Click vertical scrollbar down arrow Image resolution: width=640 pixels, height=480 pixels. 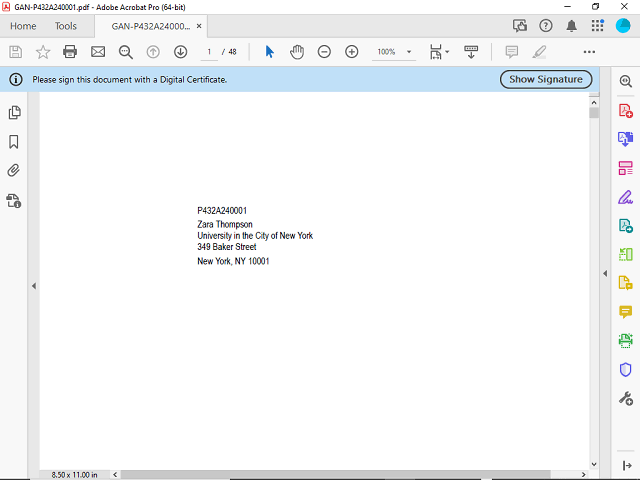[594, 464]
